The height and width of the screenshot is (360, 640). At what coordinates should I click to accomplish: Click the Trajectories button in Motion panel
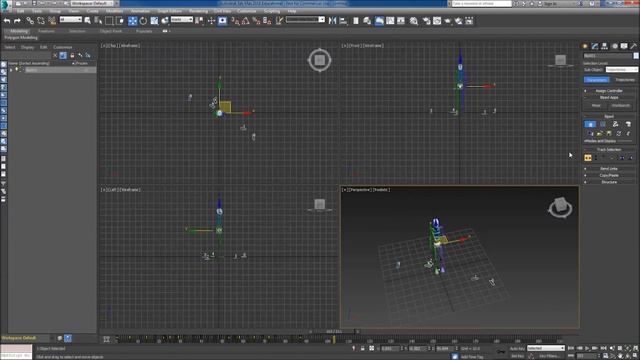tap(624, 80)
